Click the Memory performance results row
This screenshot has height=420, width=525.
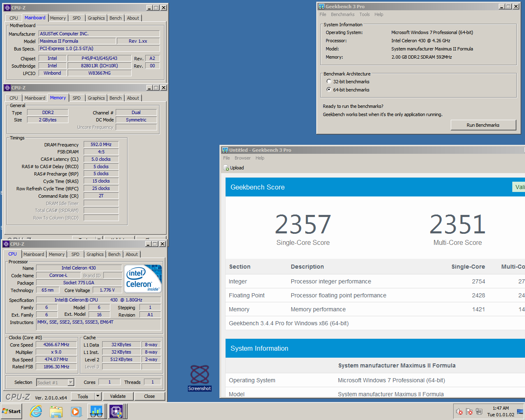(375, 309)
